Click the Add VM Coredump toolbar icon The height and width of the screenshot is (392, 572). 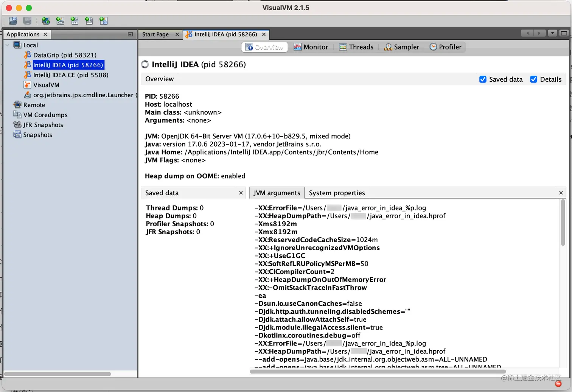coord(75,21)
